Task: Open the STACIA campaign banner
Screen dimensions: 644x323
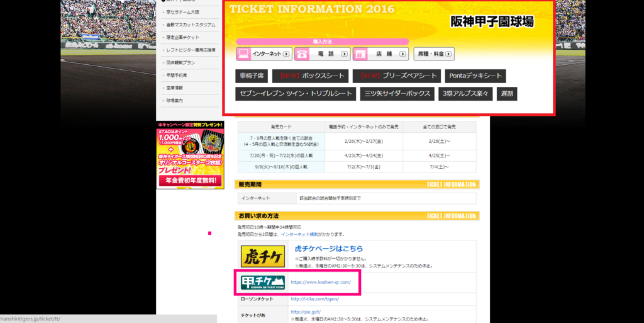Action: pyautogui.click(x=190, y=155)
